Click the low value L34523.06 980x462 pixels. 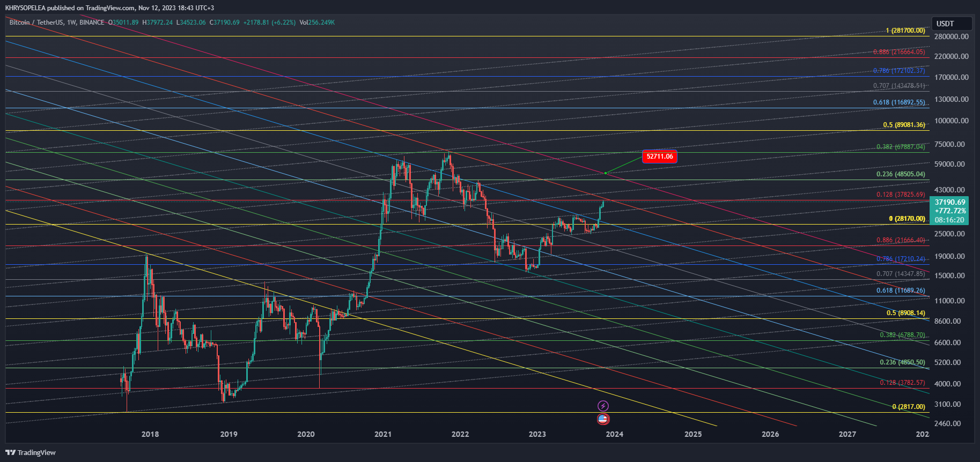192,23
